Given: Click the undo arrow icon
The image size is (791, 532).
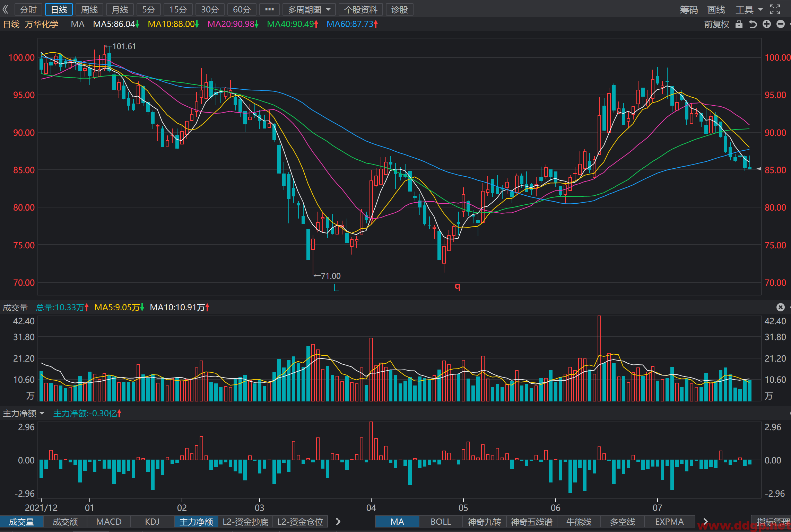Looking at the screenshot, I should coord(753,24).
